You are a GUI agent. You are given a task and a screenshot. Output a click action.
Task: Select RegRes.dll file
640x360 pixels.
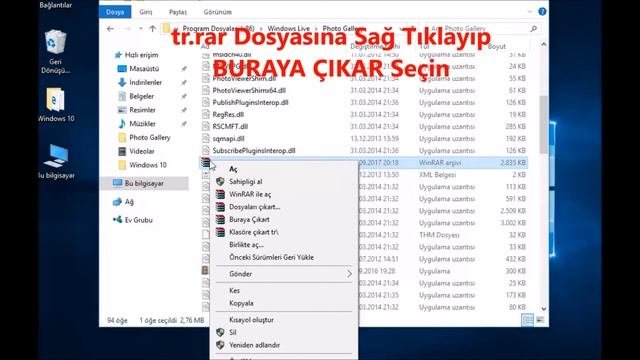click(228, 115)
